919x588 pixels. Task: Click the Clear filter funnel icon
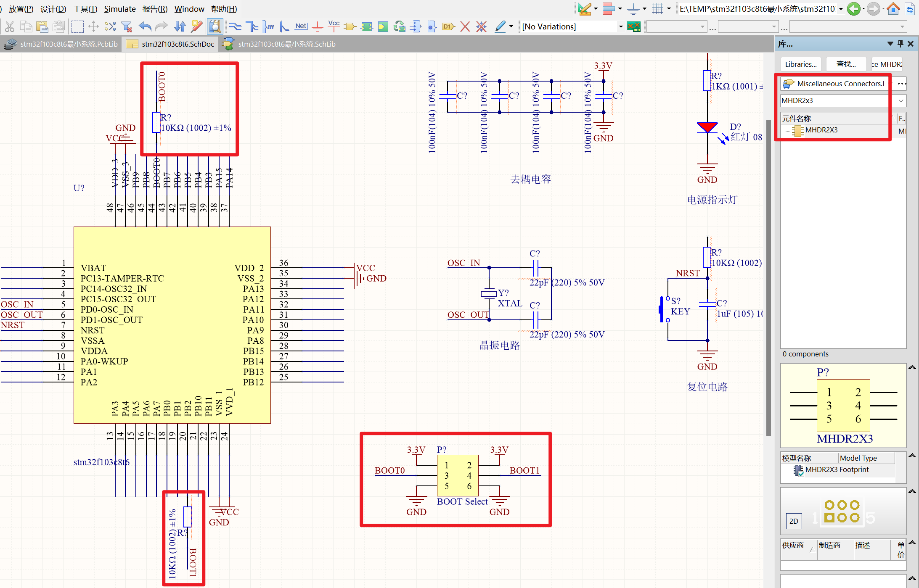coord(127,27)
